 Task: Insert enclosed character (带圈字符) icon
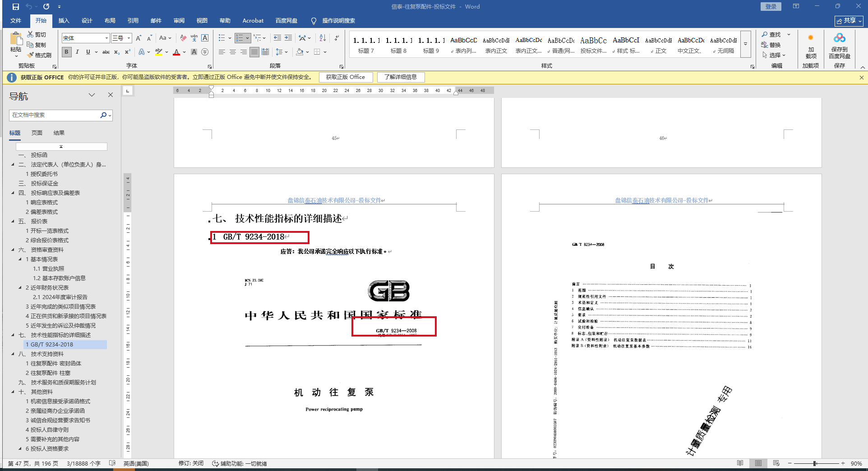pyautogui.click(x=205, y=52)
